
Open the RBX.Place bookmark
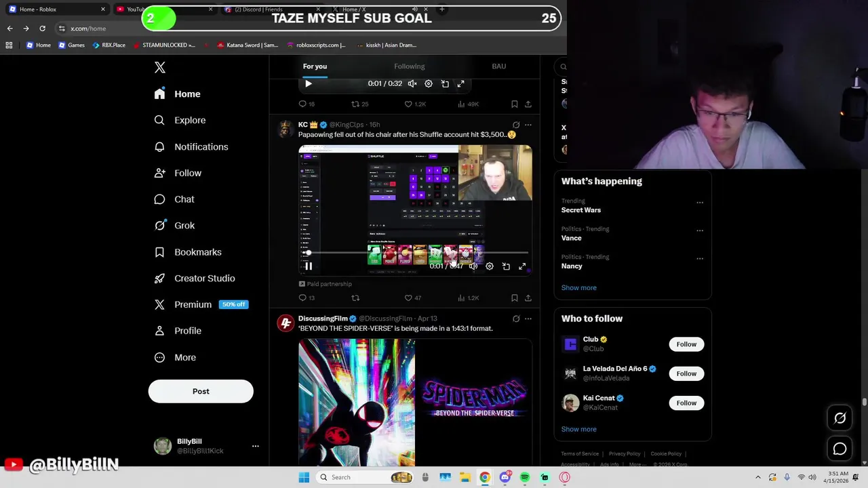pyautogui.click(x=108, y=45)
